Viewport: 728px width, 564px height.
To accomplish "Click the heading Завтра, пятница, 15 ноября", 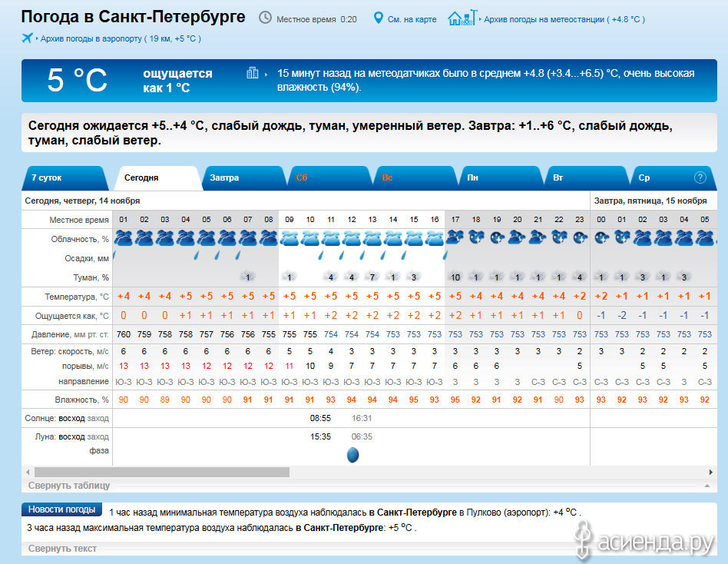I will pos(650,201).
